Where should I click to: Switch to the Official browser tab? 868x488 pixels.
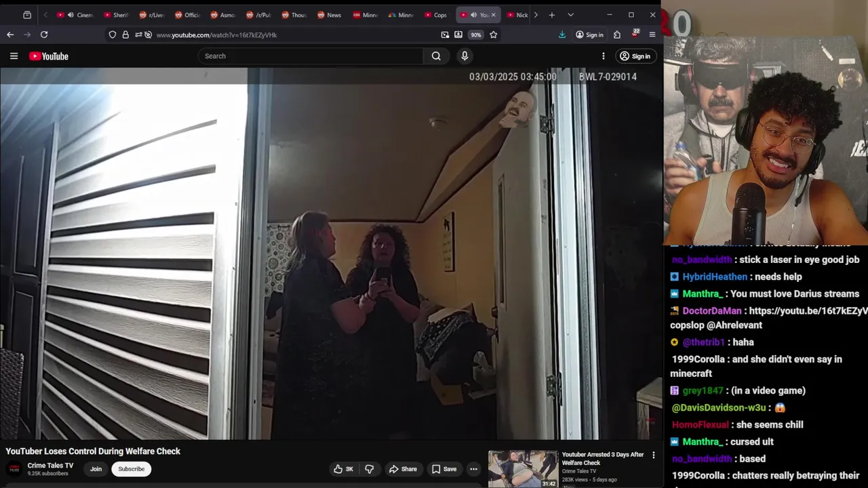187,15
